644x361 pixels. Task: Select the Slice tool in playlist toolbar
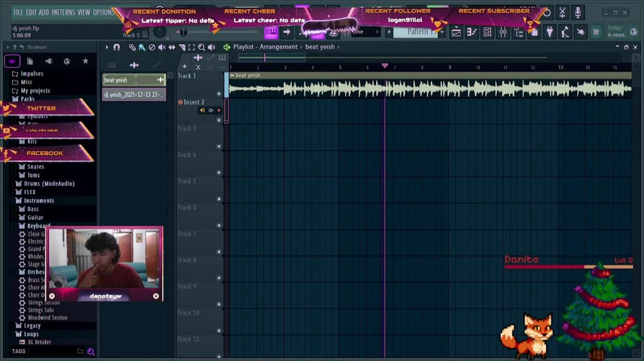[182, 47]
